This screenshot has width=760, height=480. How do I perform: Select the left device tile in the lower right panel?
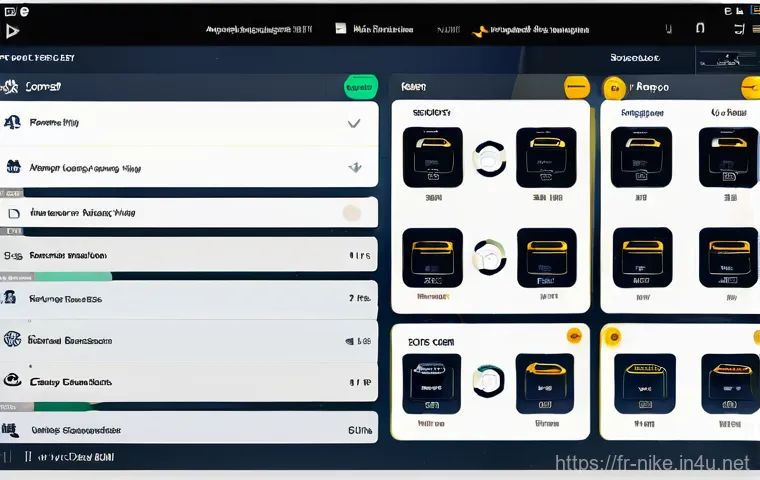645,384
